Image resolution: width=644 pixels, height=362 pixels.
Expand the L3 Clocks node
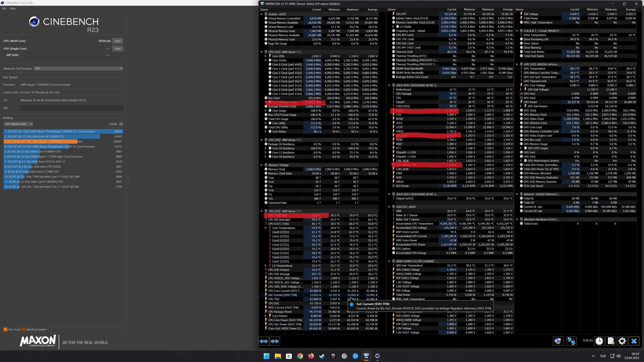393,27
